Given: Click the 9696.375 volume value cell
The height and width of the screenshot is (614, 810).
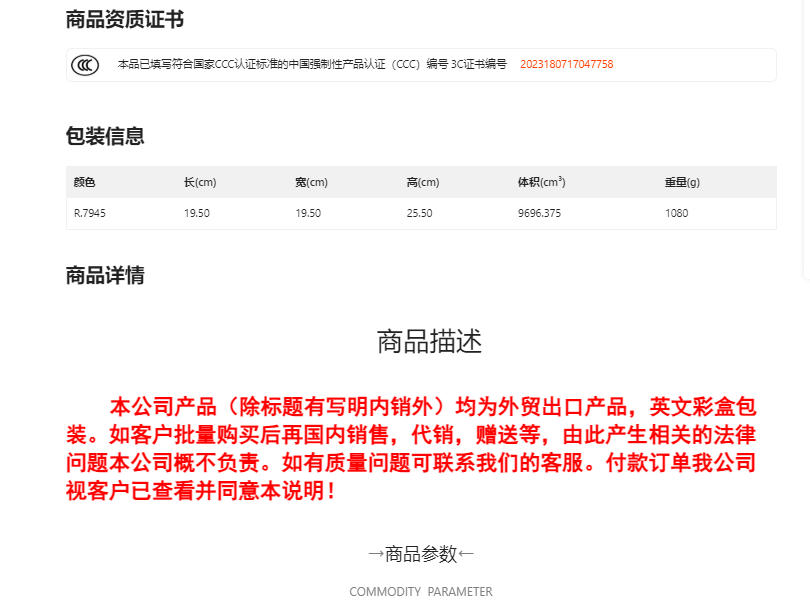Looking at the screenshot, I should (539, 213).
